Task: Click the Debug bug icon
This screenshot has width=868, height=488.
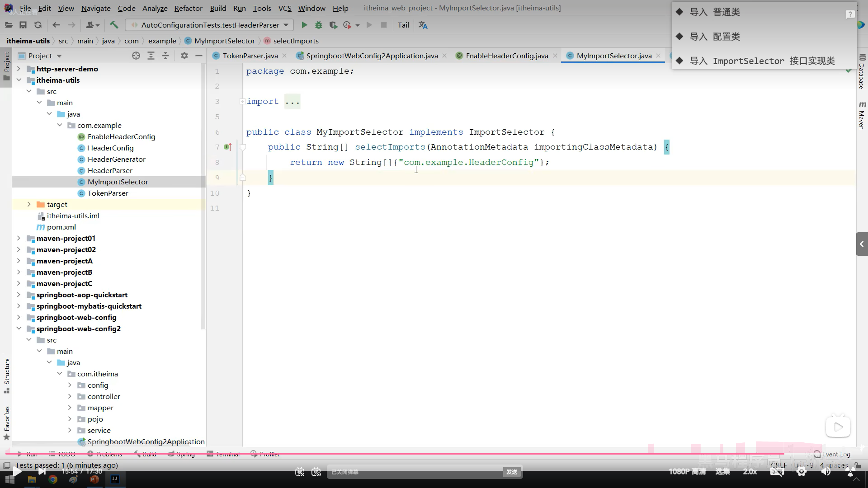Action: point(319,25)
